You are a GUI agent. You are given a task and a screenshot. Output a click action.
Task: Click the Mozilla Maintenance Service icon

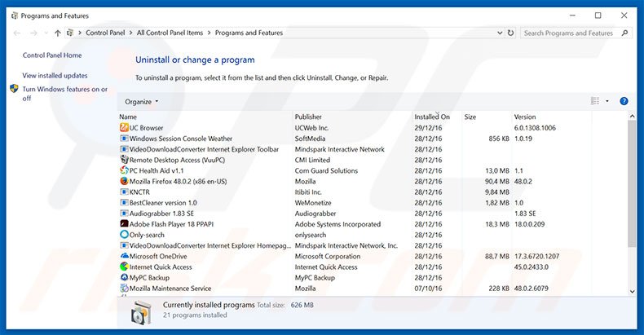[x=124, y=289]
